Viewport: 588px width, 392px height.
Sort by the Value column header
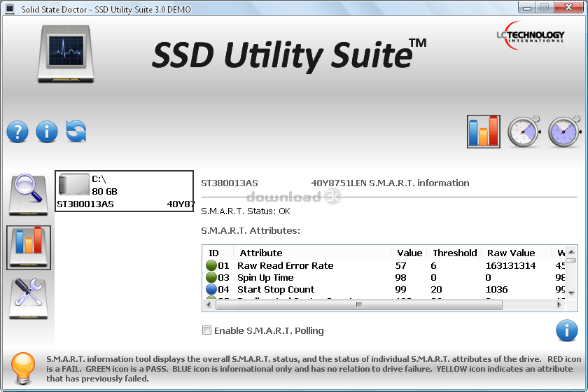[x=409, y=253]
